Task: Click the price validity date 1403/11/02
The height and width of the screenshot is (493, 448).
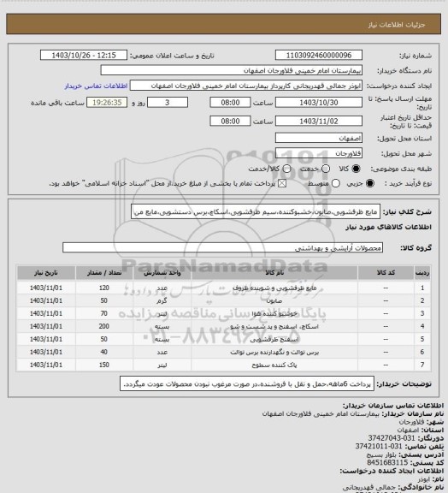Action: (x=319, y=121)
